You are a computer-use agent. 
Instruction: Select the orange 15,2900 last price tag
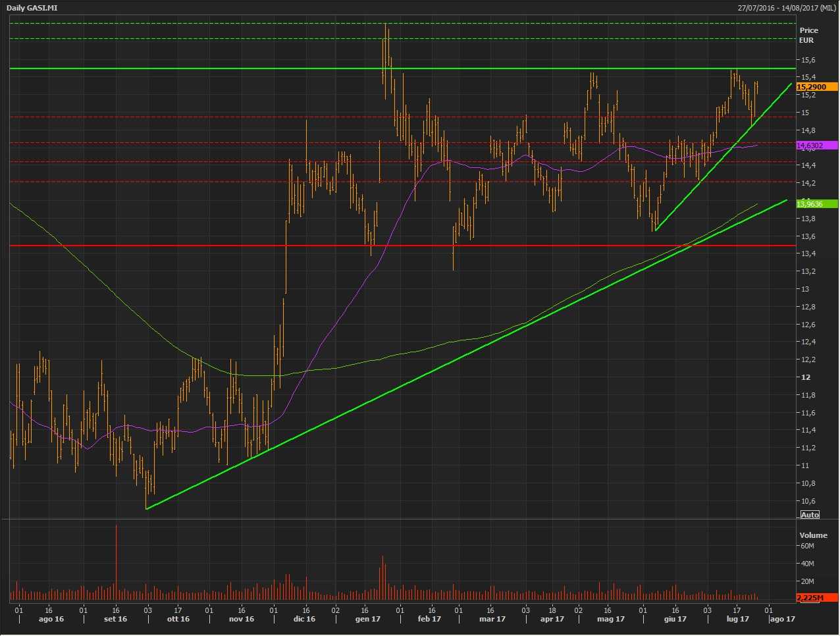(x=816, y=87)
